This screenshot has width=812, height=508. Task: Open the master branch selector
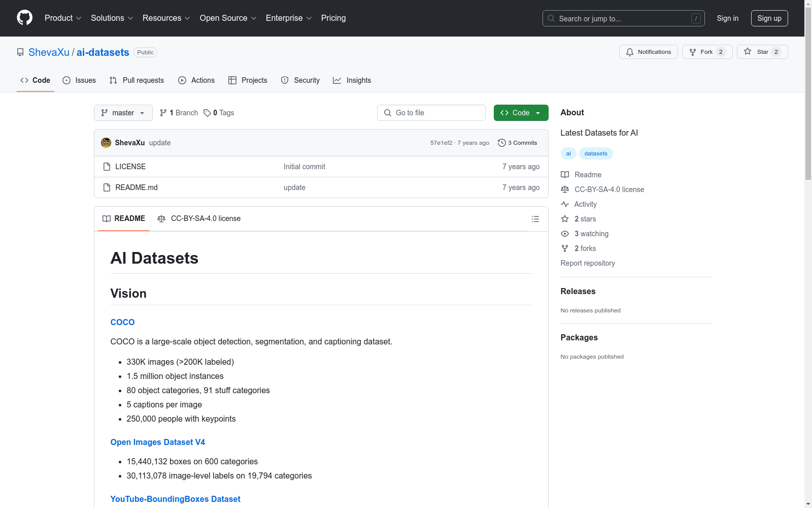(x=123, y=113)
